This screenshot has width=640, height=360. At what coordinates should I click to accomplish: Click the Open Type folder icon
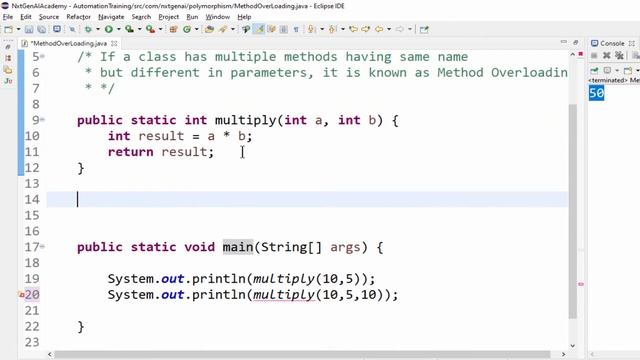coord(209,29)
